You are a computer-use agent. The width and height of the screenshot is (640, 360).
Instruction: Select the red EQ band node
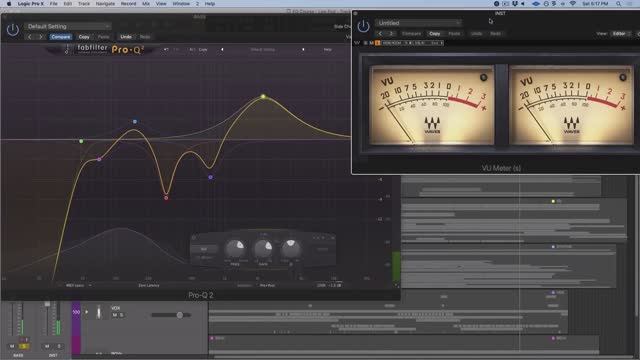pyautogui.click(x=166, y=198)
